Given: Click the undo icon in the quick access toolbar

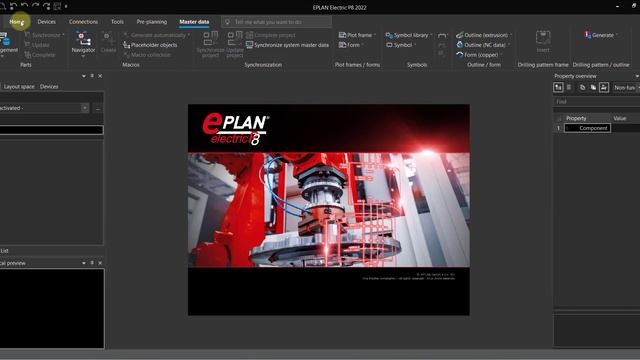Looking at the screenshot, I should 24,6.
